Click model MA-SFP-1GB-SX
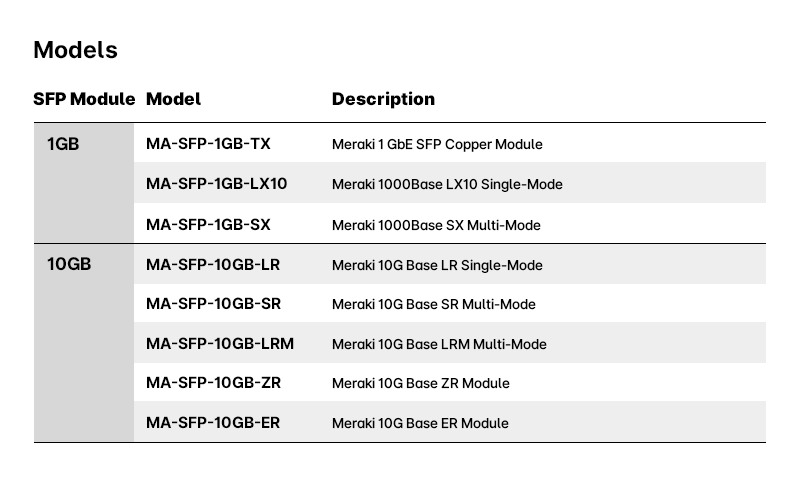The height and width of the screenshot is (478, 800). [208, 224]
